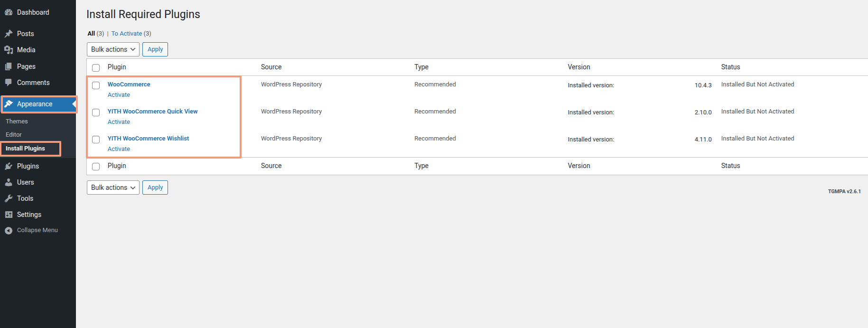
Task: Click the Plugins plug icon
Action: 9,166
